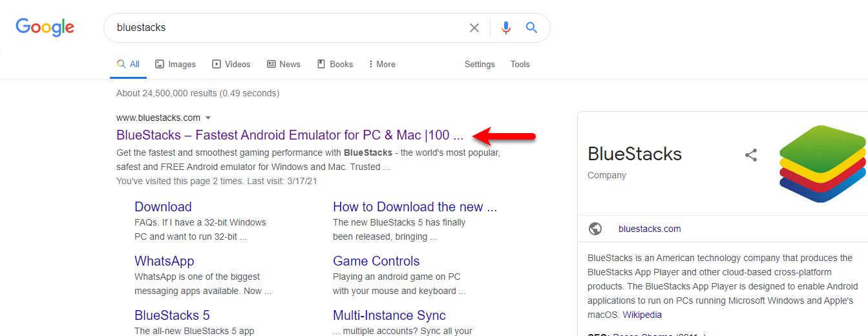Screen dimensions: 868x336
Task: Click the BlueStacks title in knowledge panel
Action: pos(635,154)
